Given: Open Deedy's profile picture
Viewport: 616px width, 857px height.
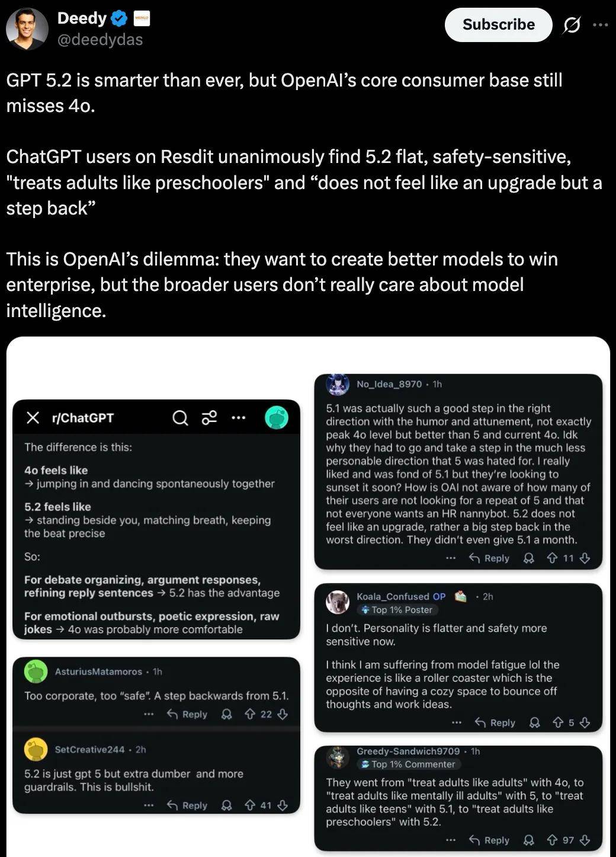Looking at the screenshot, I should 27,28.
